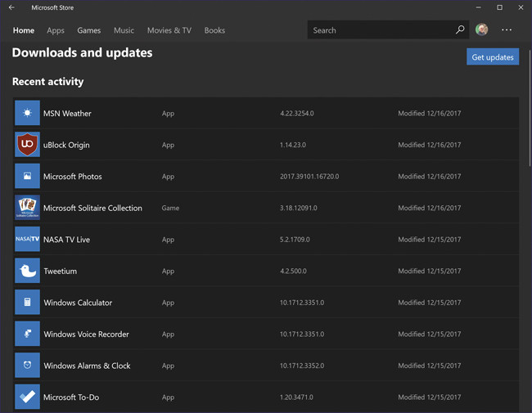Open the three-dot more options menu
The height and width of the screenshot is (413, 532).
pyautogui.click(x=507, y=30)
